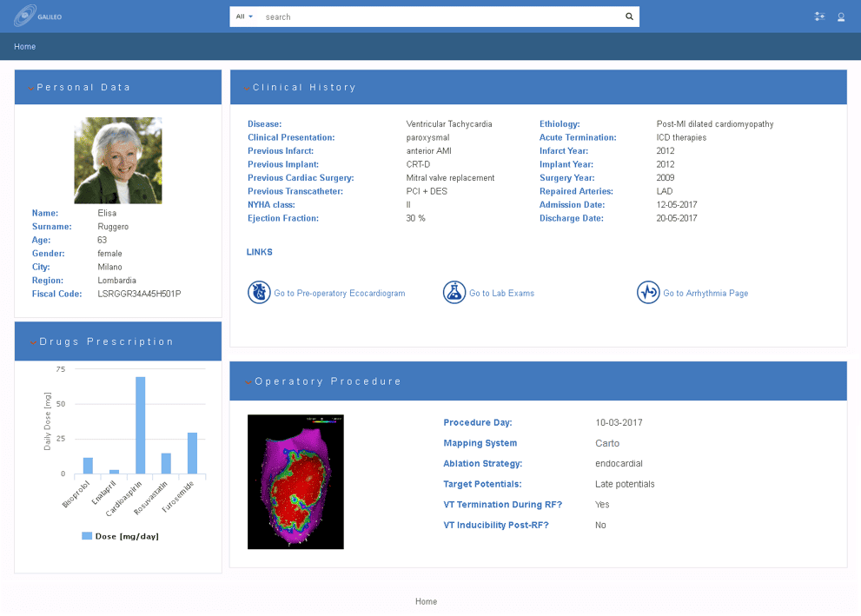Collapse the Drugs Prescription panel
The height and width of the screenshot is (616, 861).
point(33,342)
